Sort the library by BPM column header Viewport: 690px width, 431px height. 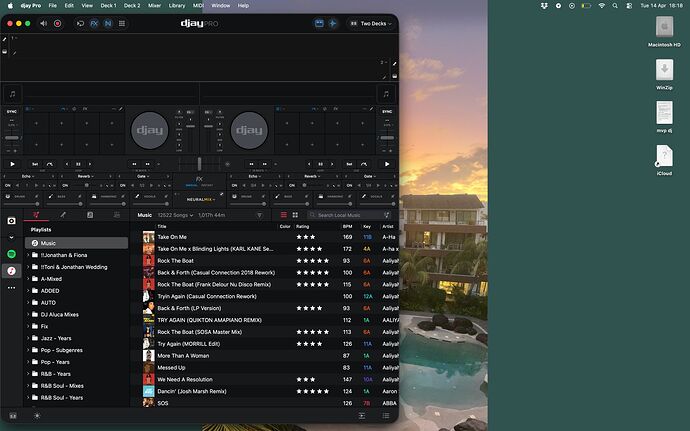[347, 226]
